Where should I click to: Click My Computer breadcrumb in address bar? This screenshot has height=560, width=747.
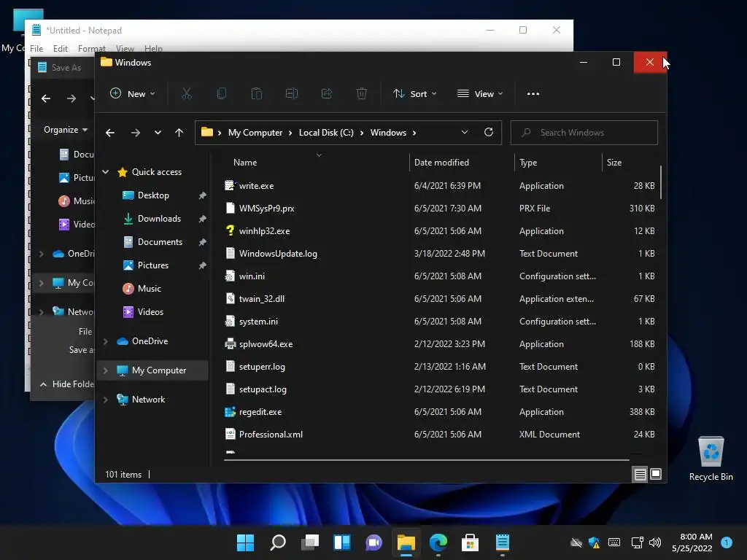255,133
